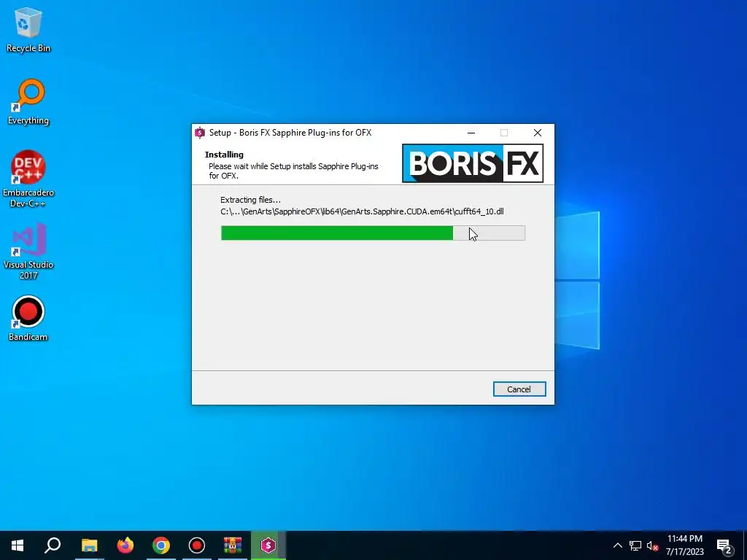Open taskbar search magnifier
The width and height of the screenshot is (747, 560).
(53, 545)
